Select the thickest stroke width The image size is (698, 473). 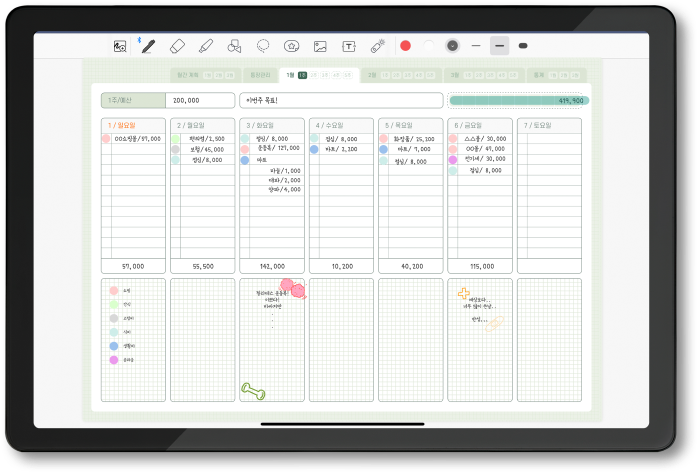click(523, 46)
